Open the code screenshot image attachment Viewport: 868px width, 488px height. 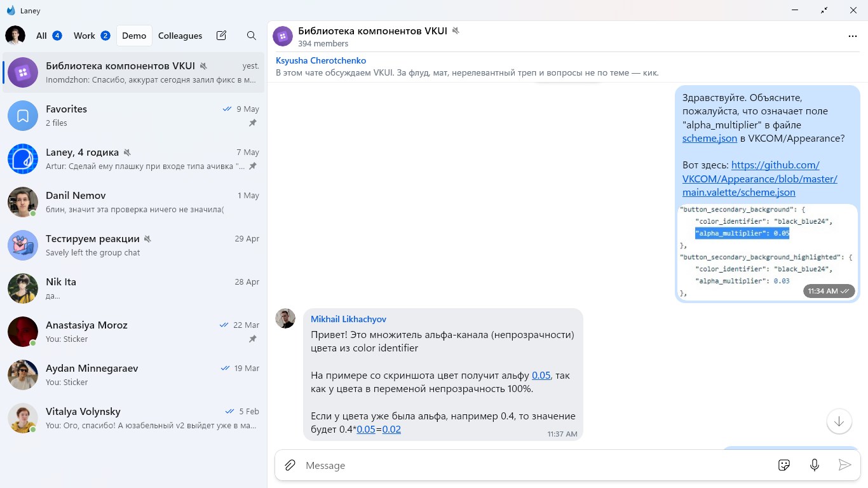pos(767,252)
